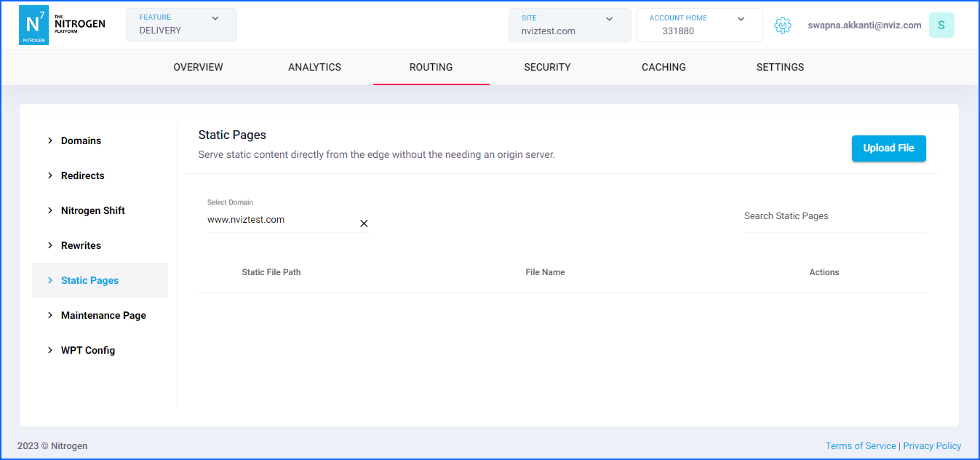Viewport: 980px width, 460px height.
Task: Select Nitrogen Shift in the sidebar
Action: (92, 210)
